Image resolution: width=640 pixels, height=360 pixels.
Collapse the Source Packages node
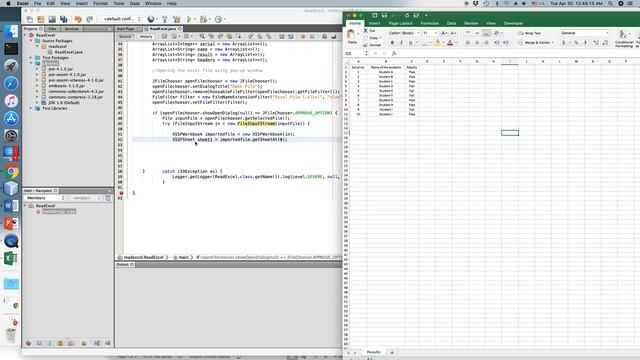point(31,41)
